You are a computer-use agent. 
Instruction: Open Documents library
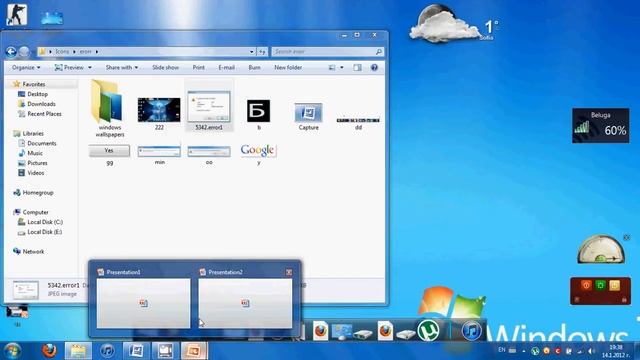coord(42,143)
